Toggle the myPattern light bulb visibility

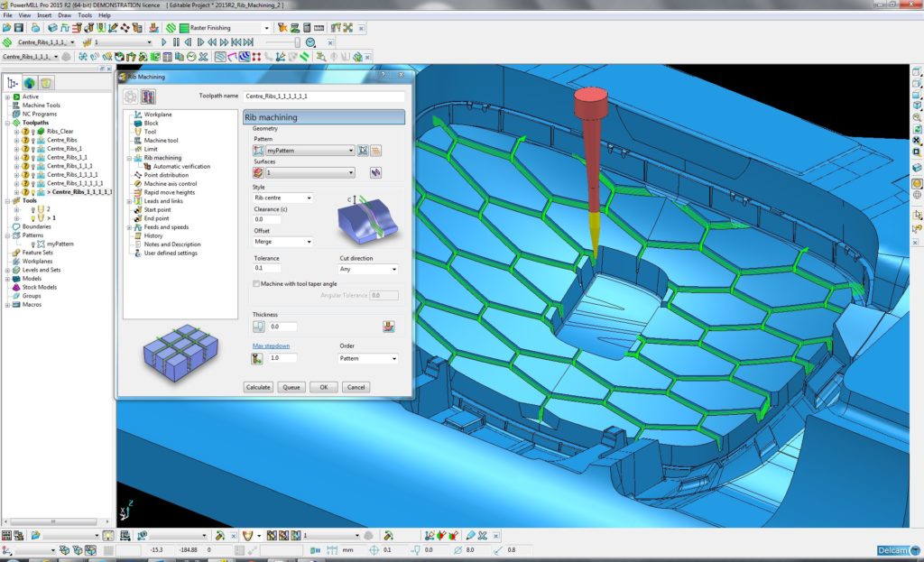[33, 244]
